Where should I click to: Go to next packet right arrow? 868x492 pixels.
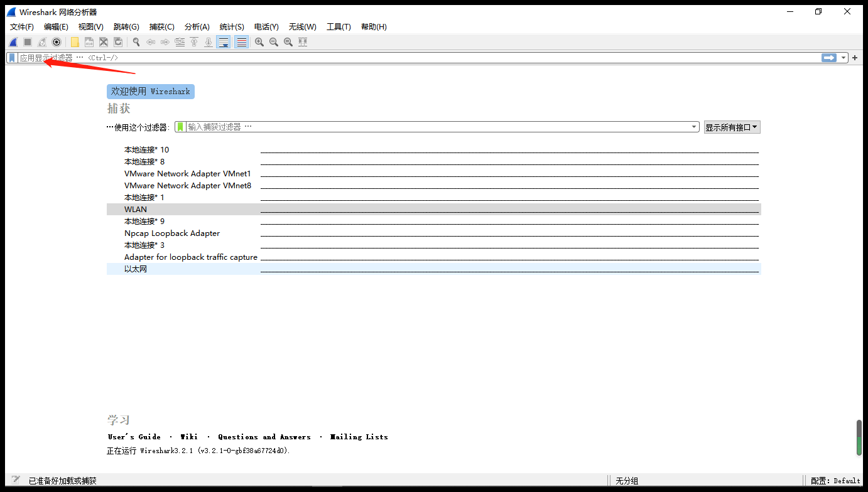coord(165,42)
